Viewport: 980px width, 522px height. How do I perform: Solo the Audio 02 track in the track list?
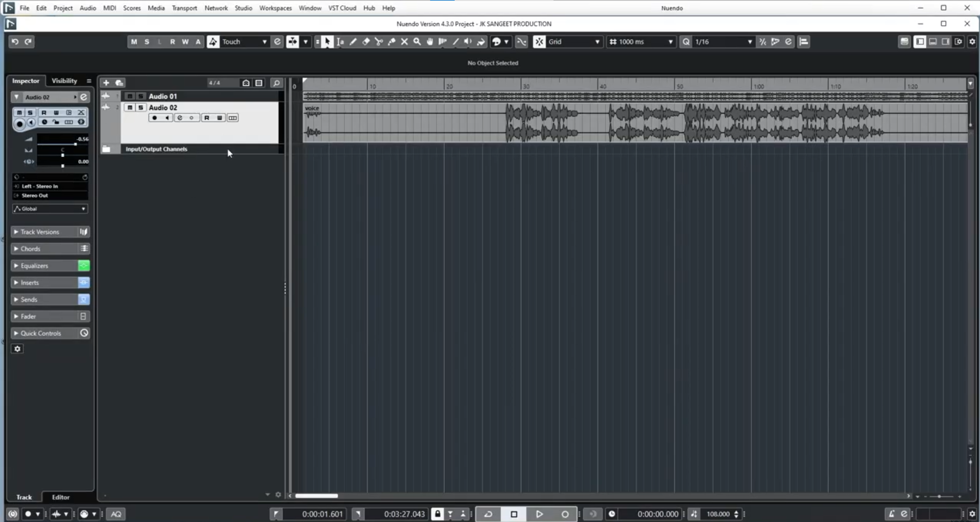pyautogui.click(x=140, y=108)
